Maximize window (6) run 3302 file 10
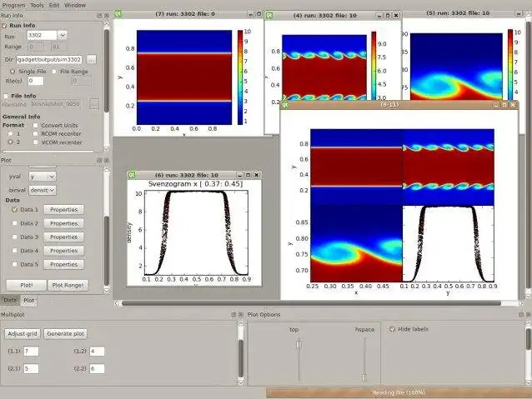Image resolution: width=532 pixels, height=399 pixels. (x=248, y=175)
